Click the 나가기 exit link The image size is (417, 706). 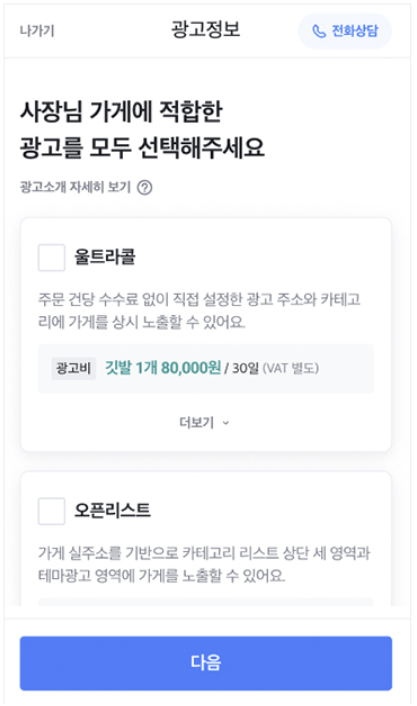tap(37, 31)
